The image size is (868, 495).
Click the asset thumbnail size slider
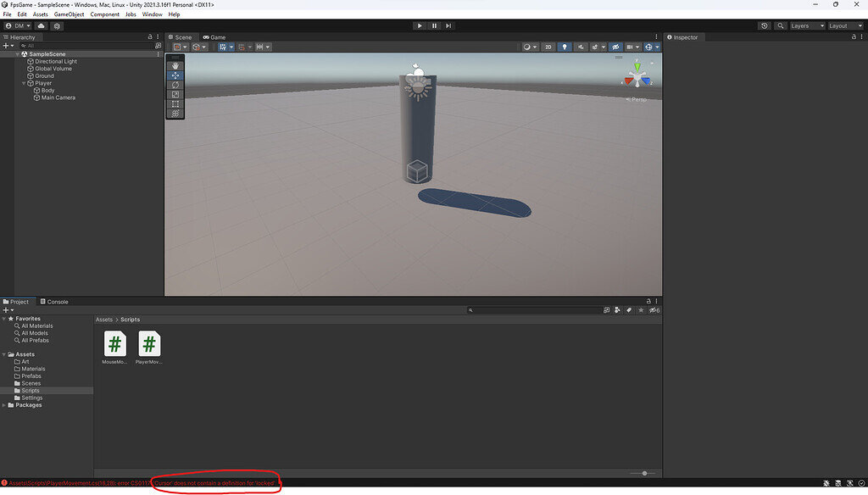pos(644,474)
